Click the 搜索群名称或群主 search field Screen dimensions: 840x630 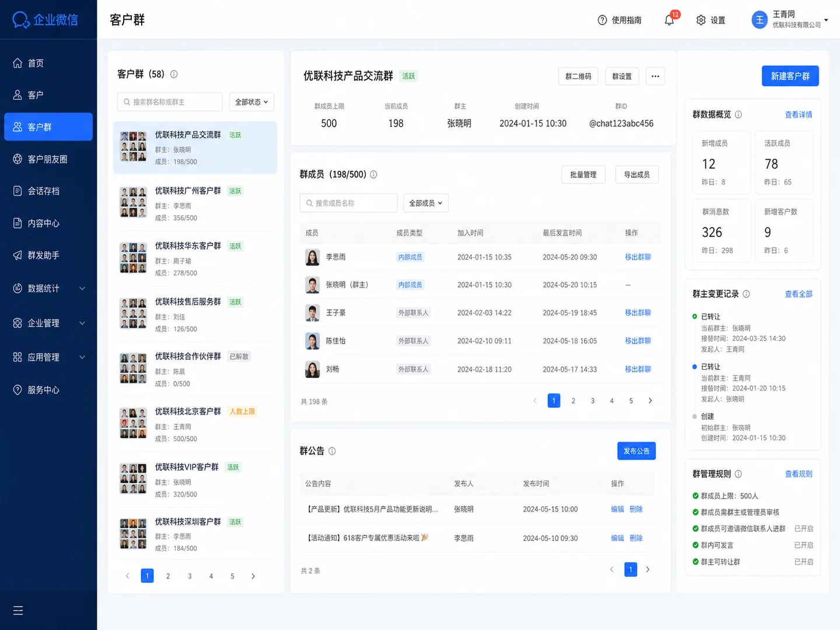pos(170,102)
